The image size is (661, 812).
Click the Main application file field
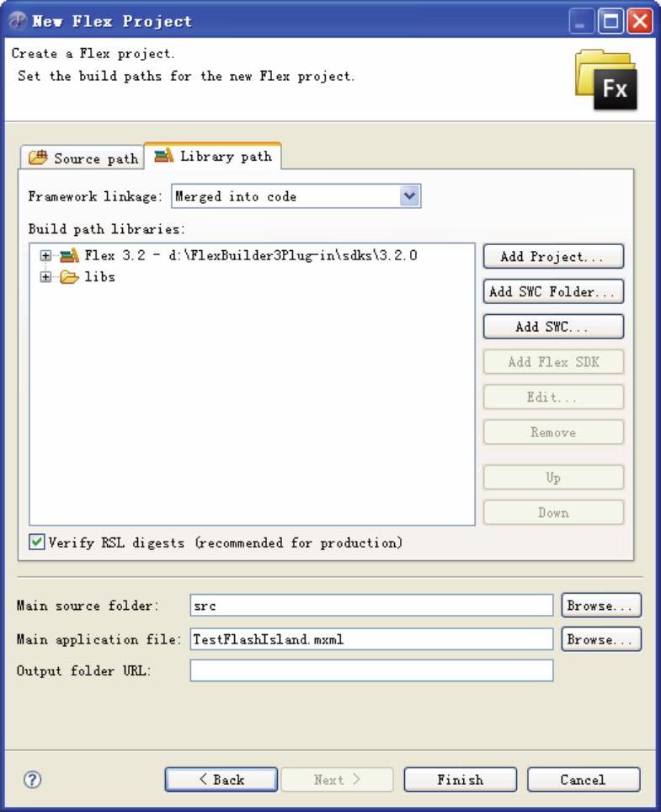coord(371,639)
